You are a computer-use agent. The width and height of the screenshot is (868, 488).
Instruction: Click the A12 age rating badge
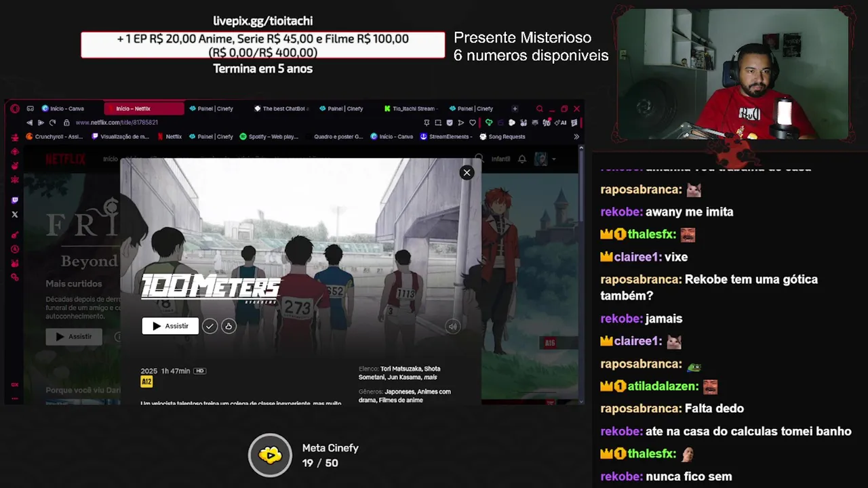click(146, 382)
